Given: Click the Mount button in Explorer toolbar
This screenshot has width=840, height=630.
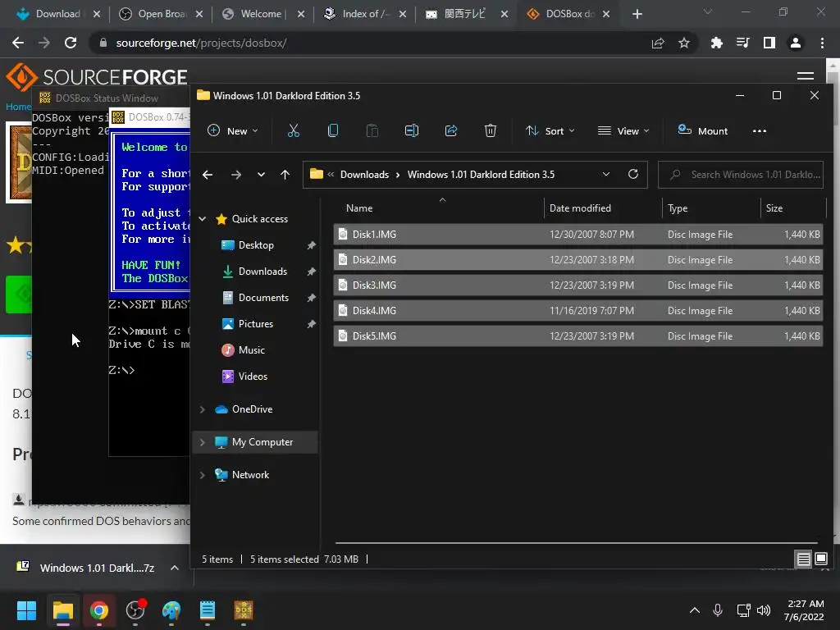Looking at the screenshot, I should pyautogui.click(x=703, y=130).
